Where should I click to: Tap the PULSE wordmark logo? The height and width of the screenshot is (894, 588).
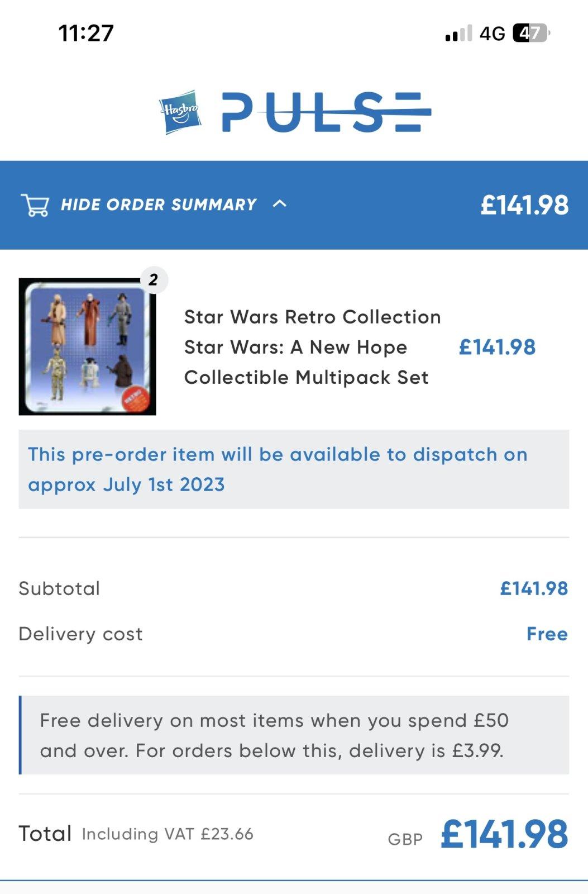tap(326, 112)
